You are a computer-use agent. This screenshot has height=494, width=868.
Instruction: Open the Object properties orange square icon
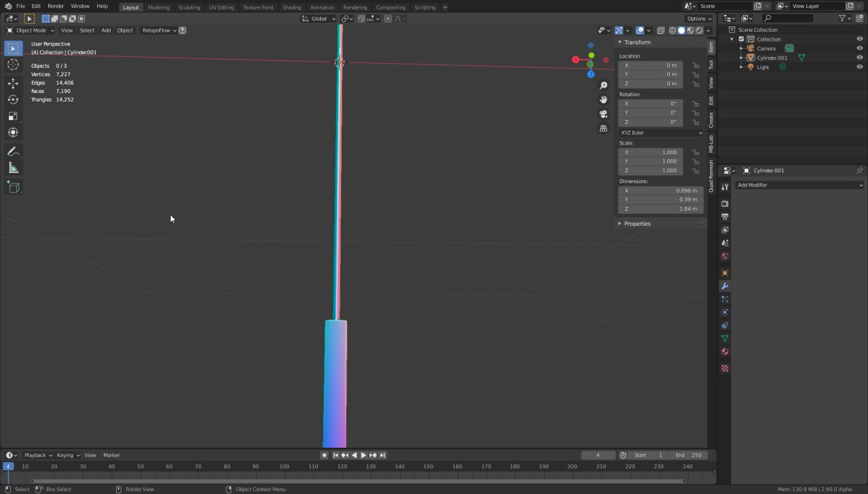coord(725,273)
